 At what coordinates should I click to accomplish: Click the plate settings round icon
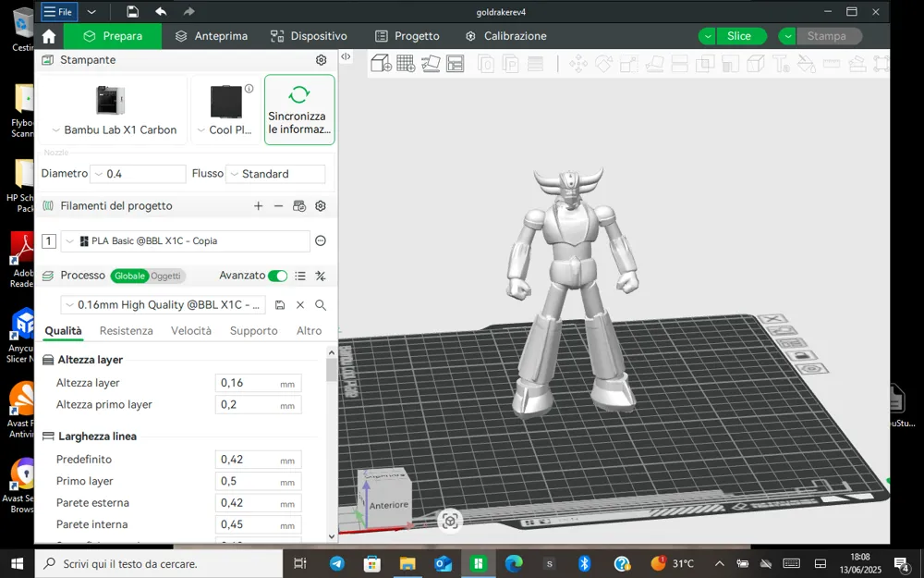pos(812,369)
